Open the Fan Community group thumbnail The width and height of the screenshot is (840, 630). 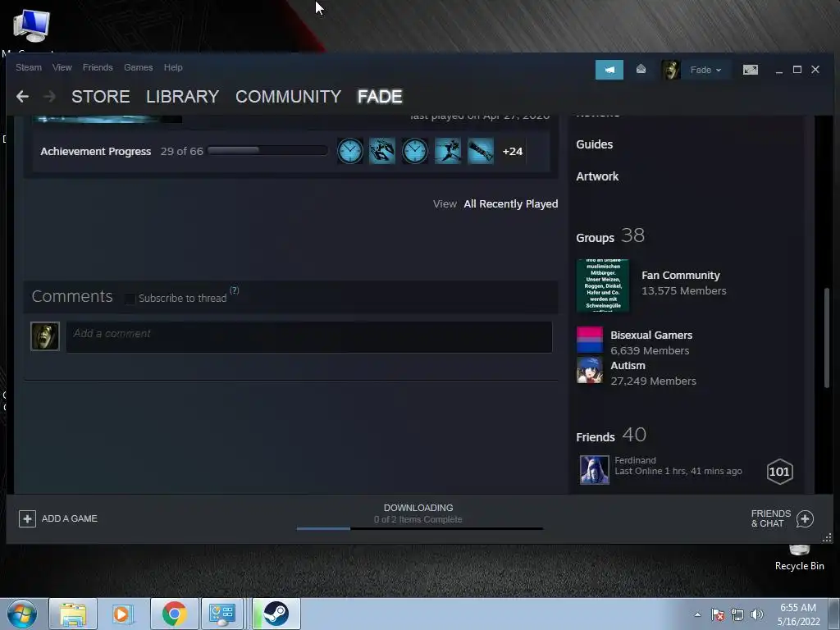pyautogui.click(x=603, y=285)
